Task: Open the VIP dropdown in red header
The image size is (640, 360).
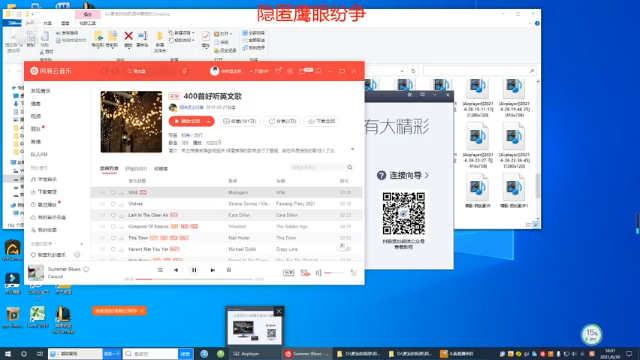Action: 259,71
